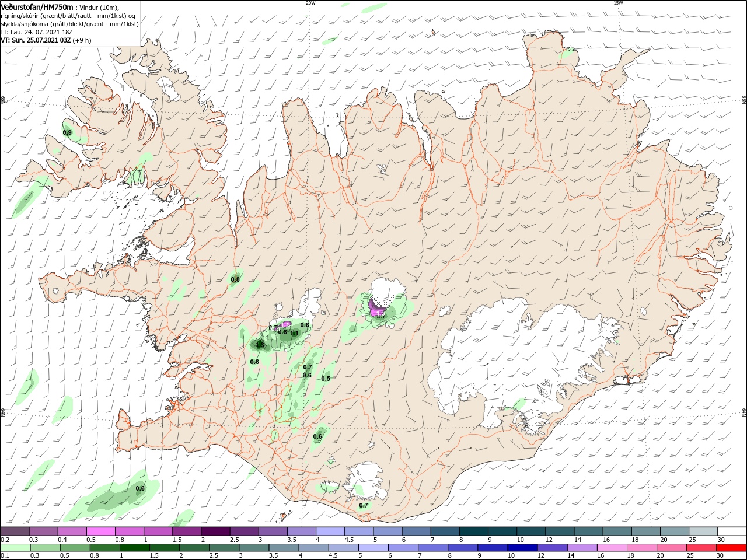Click the small circle marker off the east coast
Viewport: 747px width, 560px height.
731,208
